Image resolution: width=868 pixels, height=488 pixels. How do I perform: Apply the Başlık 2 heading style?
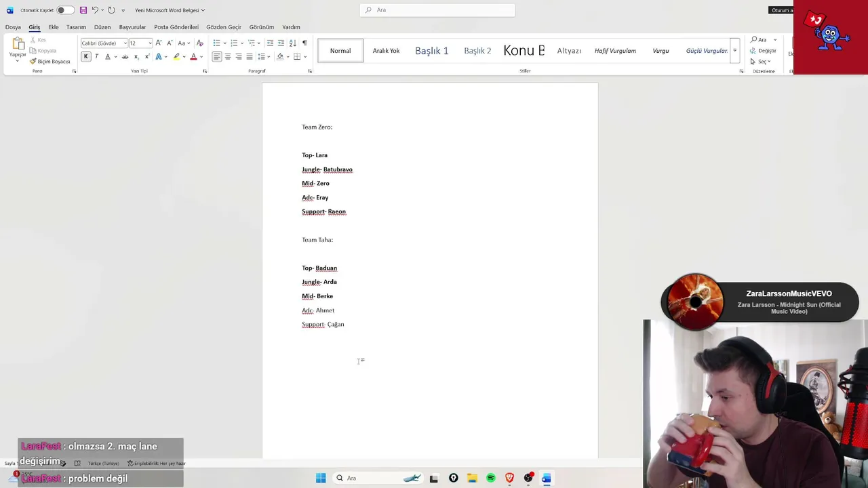(477, 51)
